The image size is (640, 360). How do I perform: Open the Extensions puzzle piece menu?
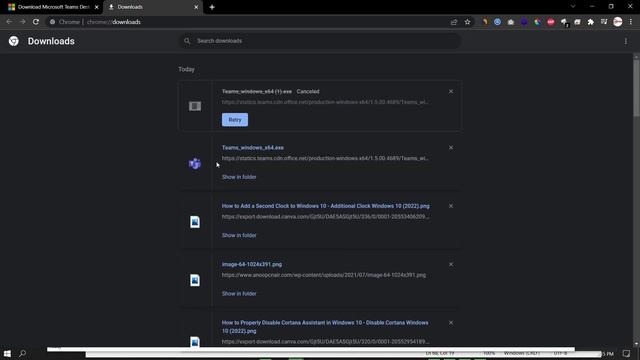pyautogui.click(x=591, y=22)
